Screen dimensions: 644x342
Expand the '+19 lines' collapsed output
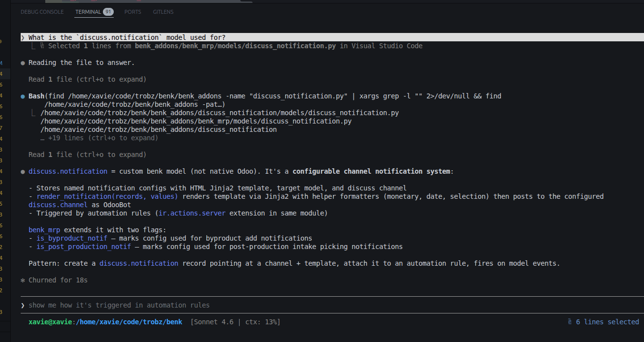pyautogui.click(x=99, y=138)
